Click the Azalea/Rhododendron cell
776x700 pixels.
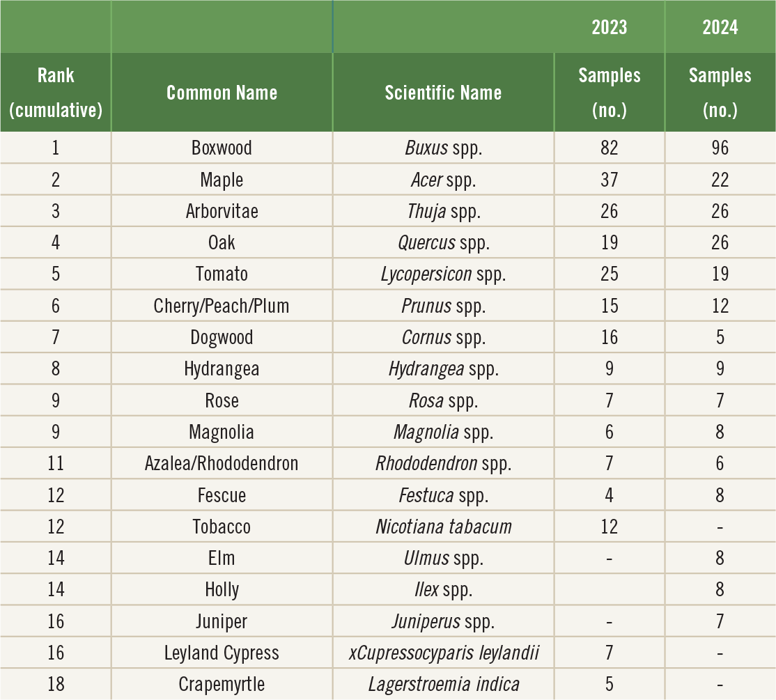[x=222, y=464]
